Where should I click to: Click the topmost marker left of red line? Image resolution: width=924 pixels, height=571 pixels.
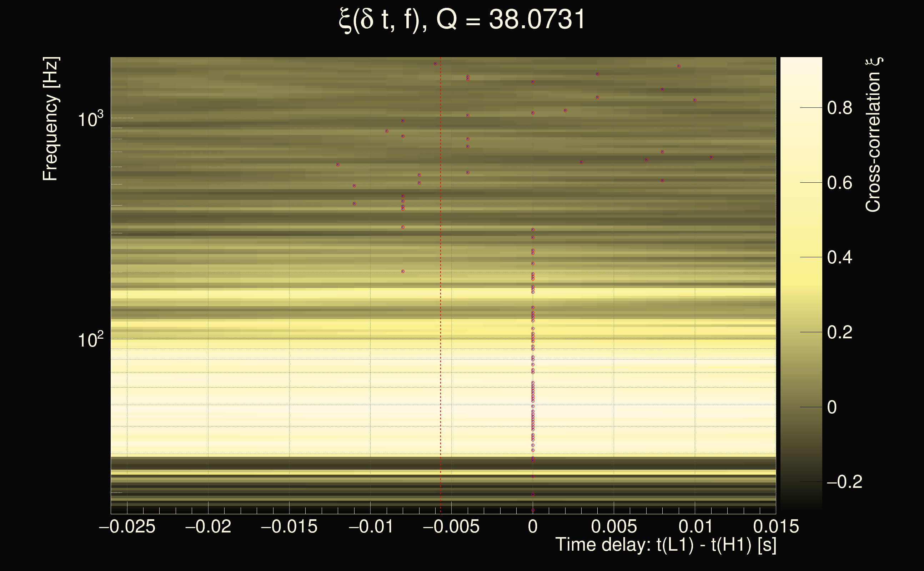tap(435, 64)
